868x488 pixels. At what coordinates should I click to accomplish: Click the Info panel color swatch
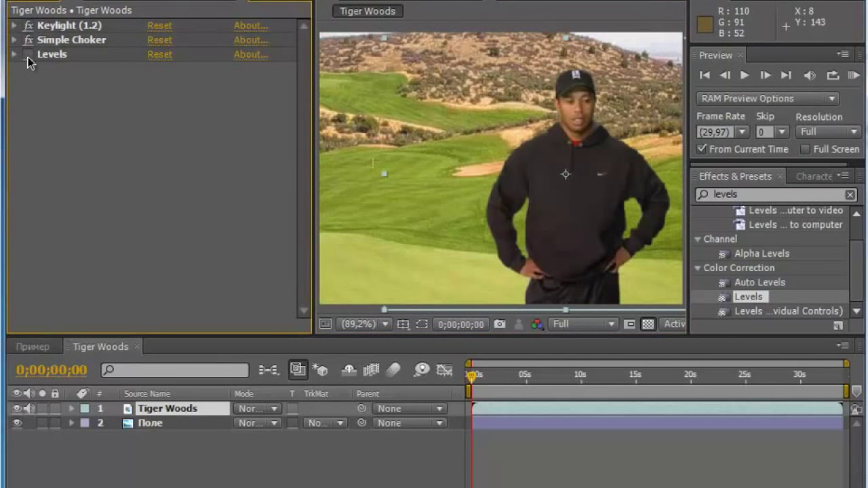[705, 24]
